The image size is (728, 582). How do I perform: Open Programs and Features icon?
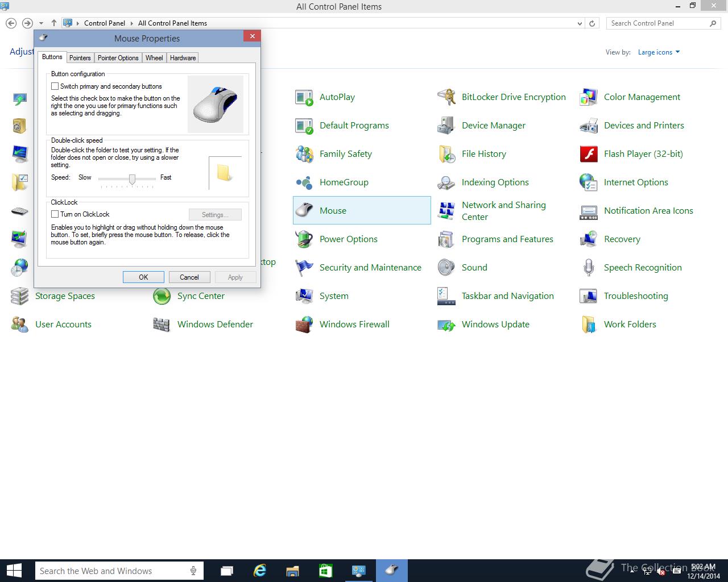tap(446, 239)
